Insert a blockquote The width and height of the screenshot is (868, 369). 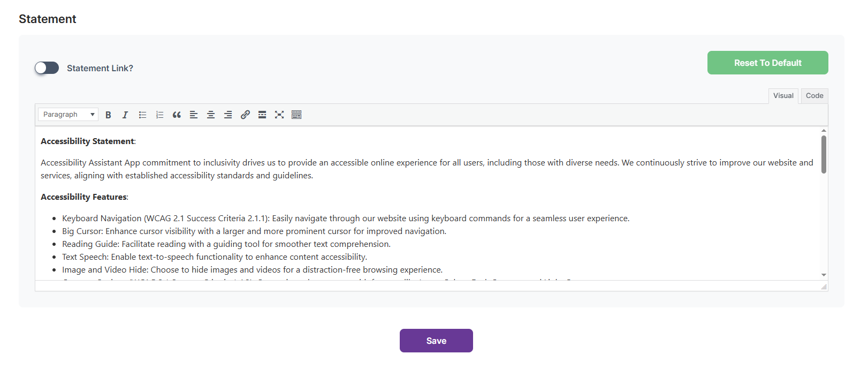pos(177,115)
